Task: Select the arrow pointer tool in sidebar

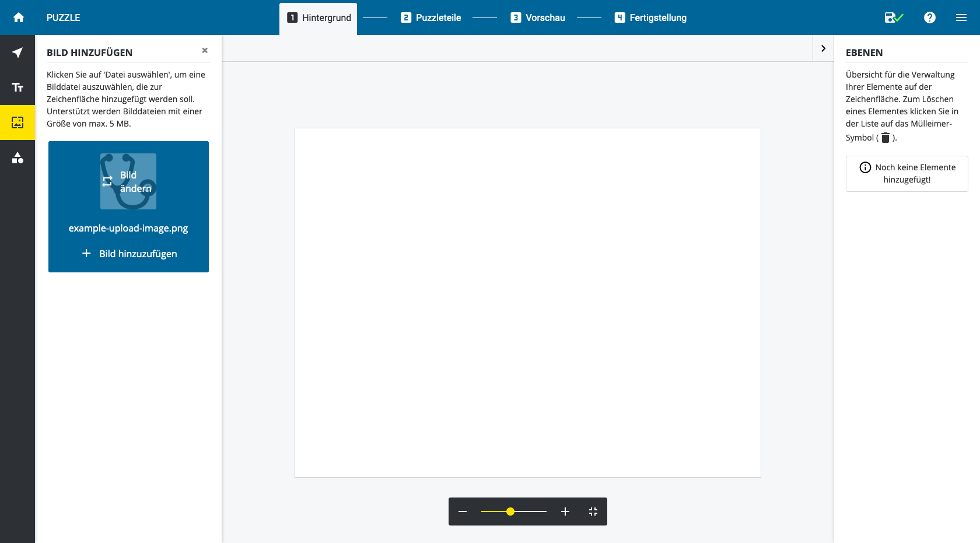Action: coord(17,52)
